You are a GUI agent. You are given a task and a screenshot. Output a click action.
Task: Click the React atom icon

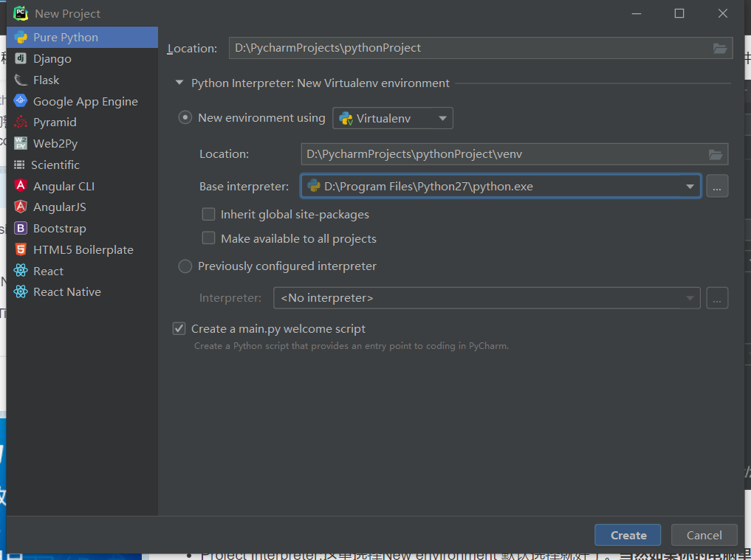[21, 271]
